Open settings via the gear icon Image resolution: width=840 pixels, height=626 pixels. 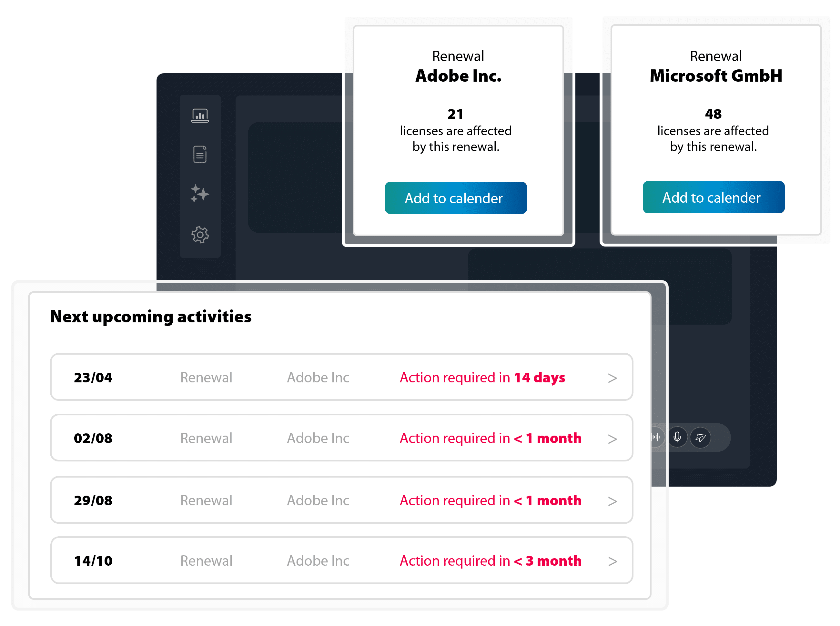200,235
